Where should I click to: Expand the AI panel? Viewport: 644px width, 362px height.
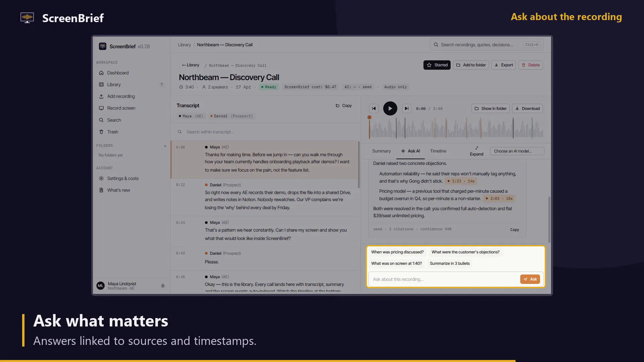pyautogui.click(x=476, y=151)
